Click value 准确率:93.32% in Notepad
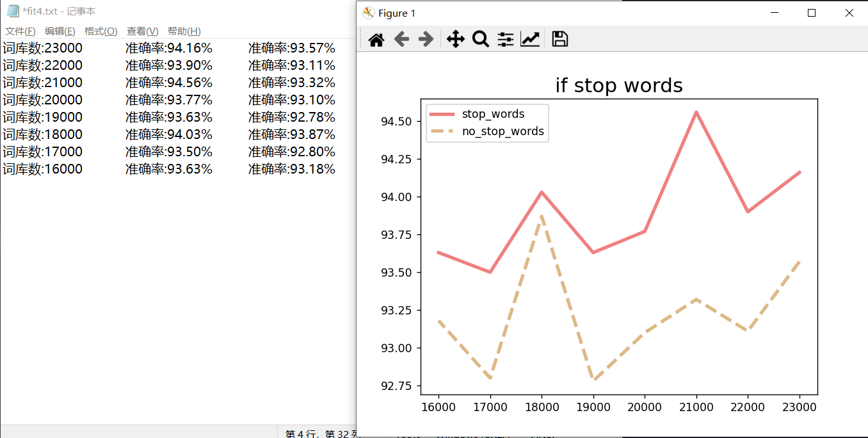Image resolution: width=868 pixels, height=438 pixels. (292, 83)
